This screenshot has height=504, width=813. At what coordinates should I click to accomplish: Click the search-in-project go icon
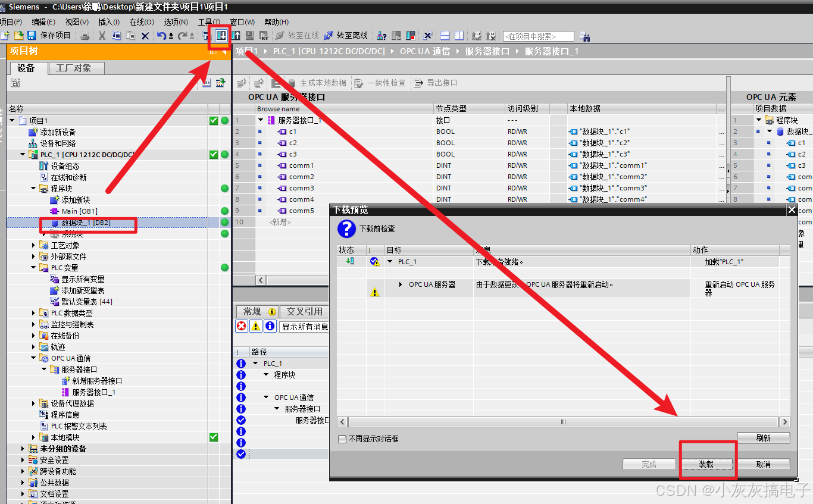point(584,36)
